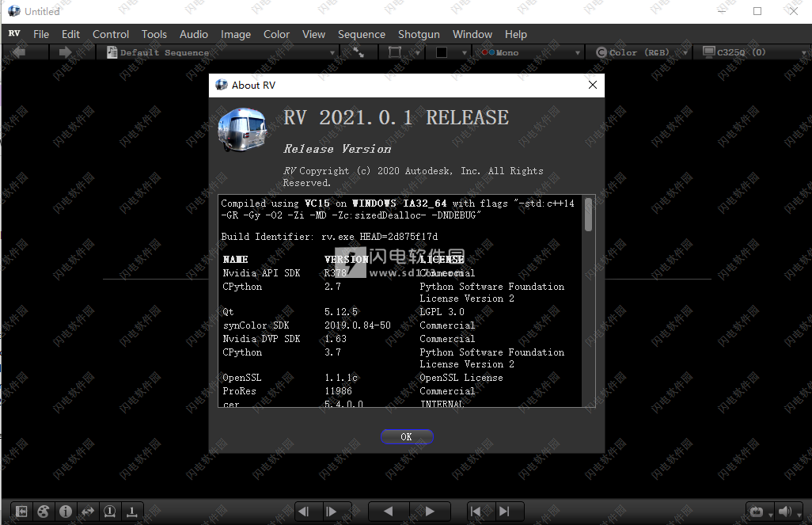
Task: Click the 'LGPL 3.0' license text
Action: [x=442, y=312]
